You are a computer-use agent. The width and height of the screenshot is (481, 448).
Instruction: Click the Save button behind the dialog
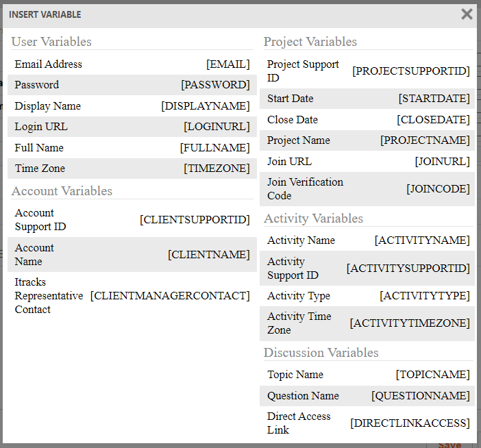point(449,445)
